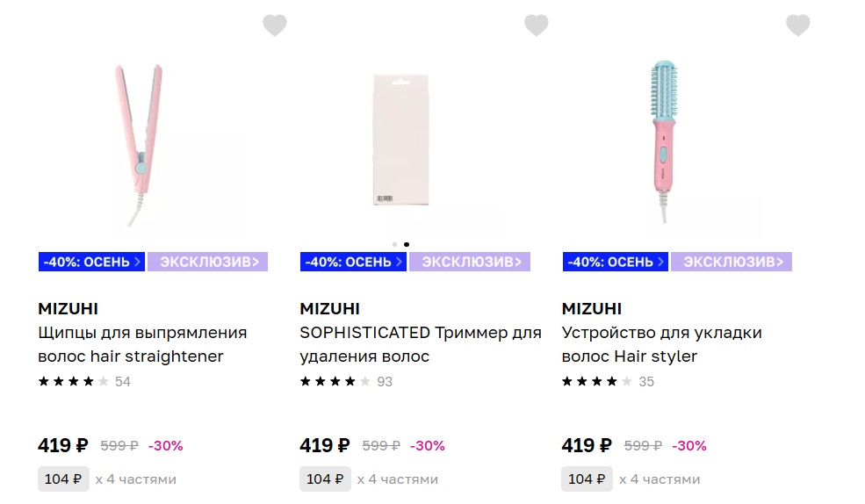Tap heart icon on Hair styler card
The width and height of the screenshot is (865, 504).
point(797,25)
